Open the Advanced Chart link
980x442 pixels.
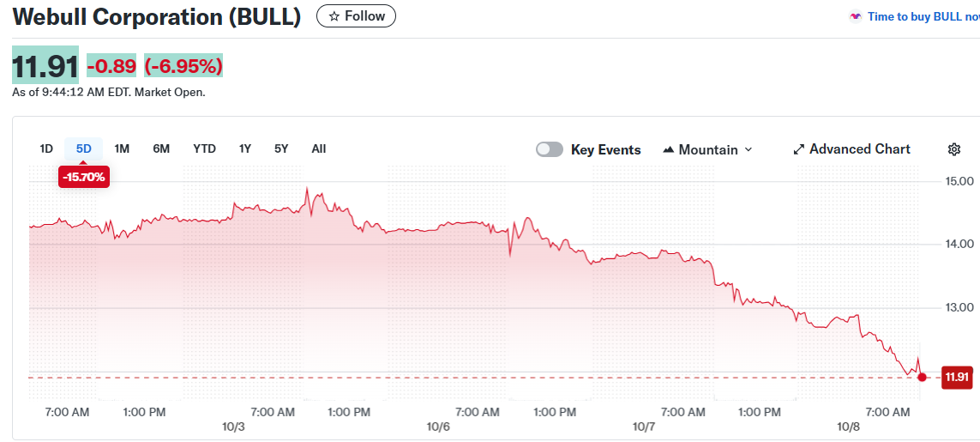[859, 149]
